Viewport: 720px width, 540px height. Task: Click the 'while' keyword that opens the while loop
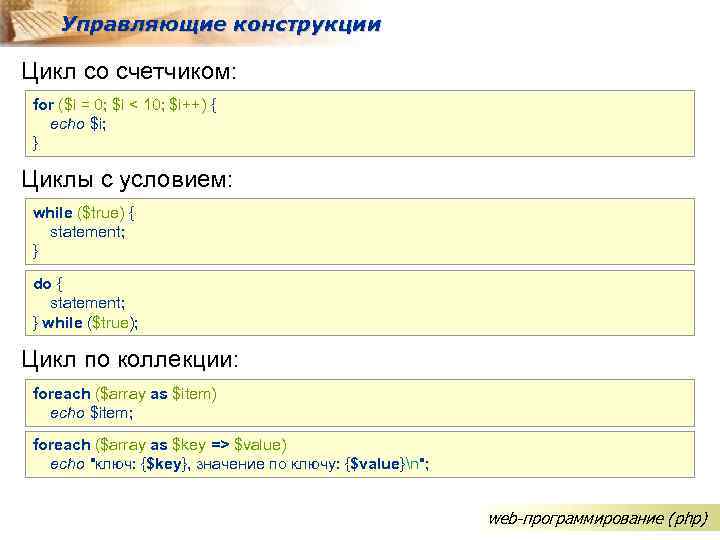click(53, 213)
